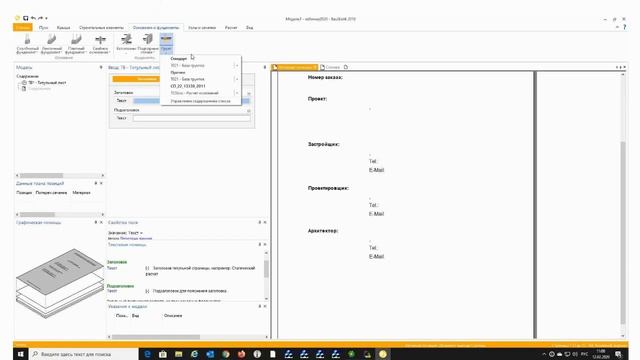The height and width of the screenshot is (360, 640).
Task: Close the Данные плана позиций panel
Action: click(x=101, y=183)
